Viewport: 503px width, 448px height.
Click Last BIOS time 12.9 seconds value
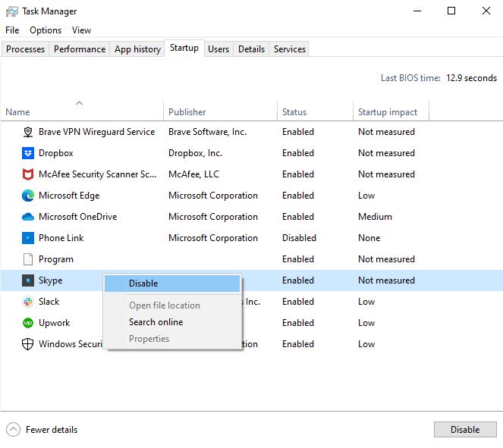471,78
